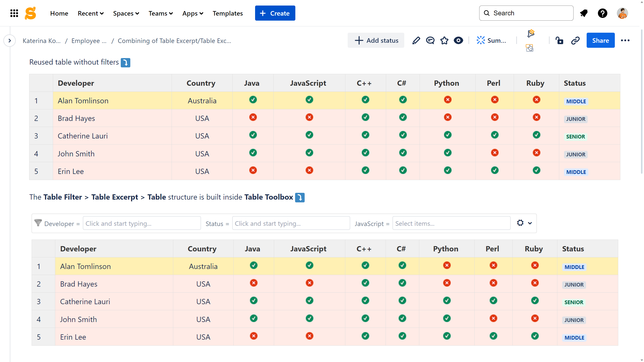Expand the left sidebar chevron
Screen dimensions: 644x362
click(x=10, y=40)
